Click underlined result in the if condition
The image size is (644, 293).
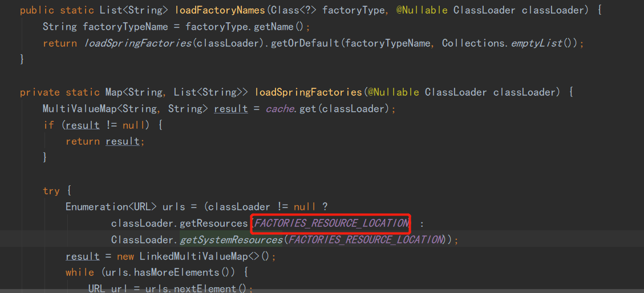(83, 125)
